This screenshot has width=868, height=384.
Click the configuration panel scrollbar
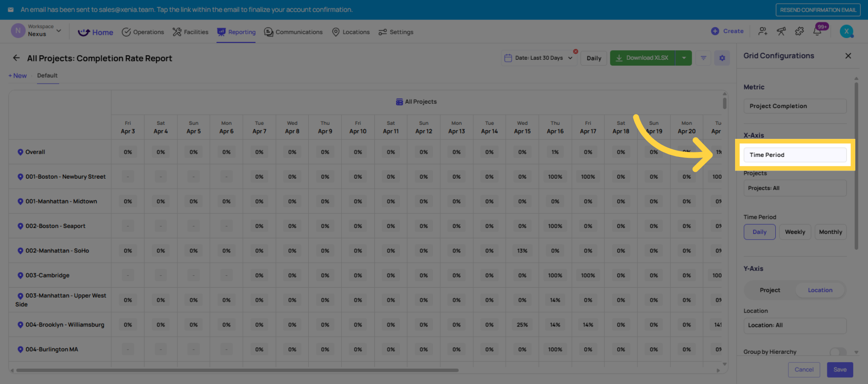[x=856, y=166]
